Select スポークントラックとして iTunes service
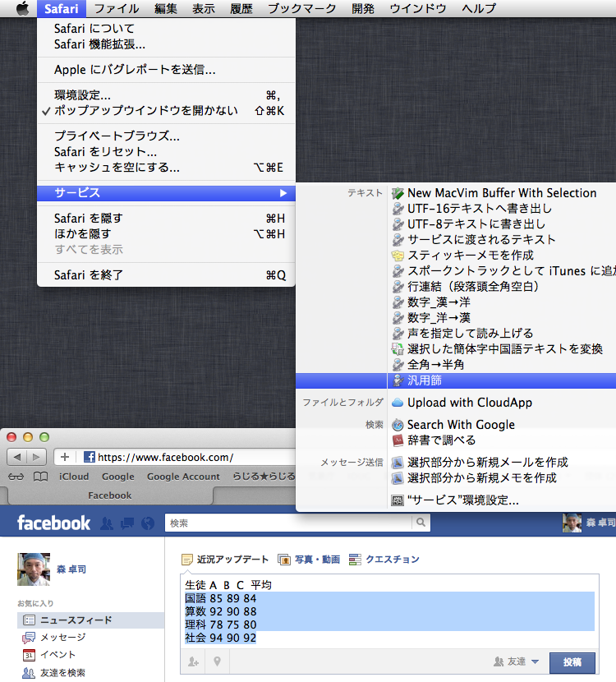This screenshot has width=616, height=682. click(x=501, y=271)
